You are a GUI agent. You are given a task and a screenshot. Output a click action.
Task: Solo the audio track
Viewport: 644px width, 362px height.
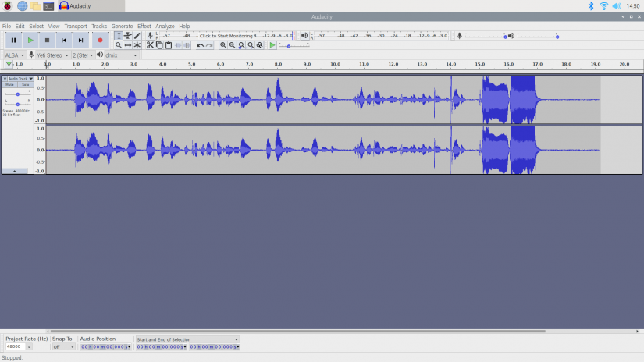(x=25, y=85)
